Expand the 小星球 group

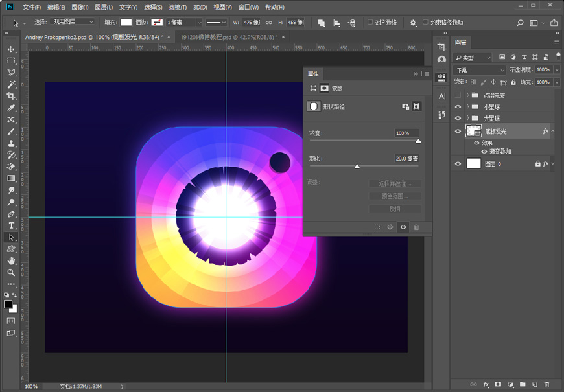(467, 106)
